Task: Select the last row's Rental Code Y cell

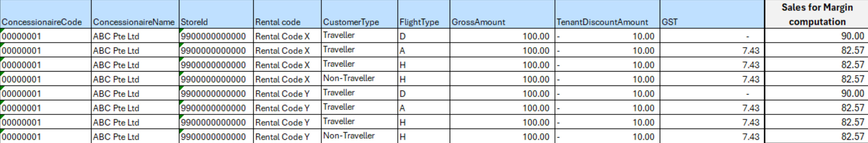Action: click(x=282, y=137)
